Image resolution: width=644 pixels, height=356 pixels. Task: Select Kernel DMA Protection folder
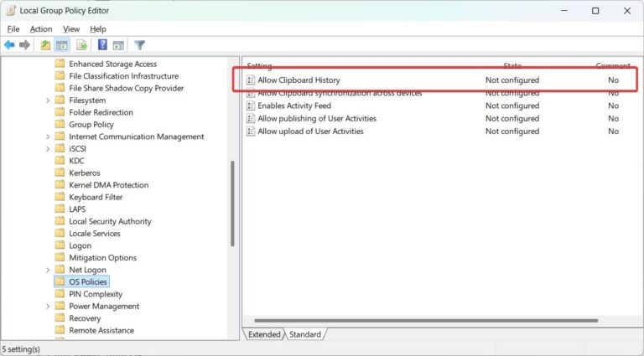(x=109, y=185)
